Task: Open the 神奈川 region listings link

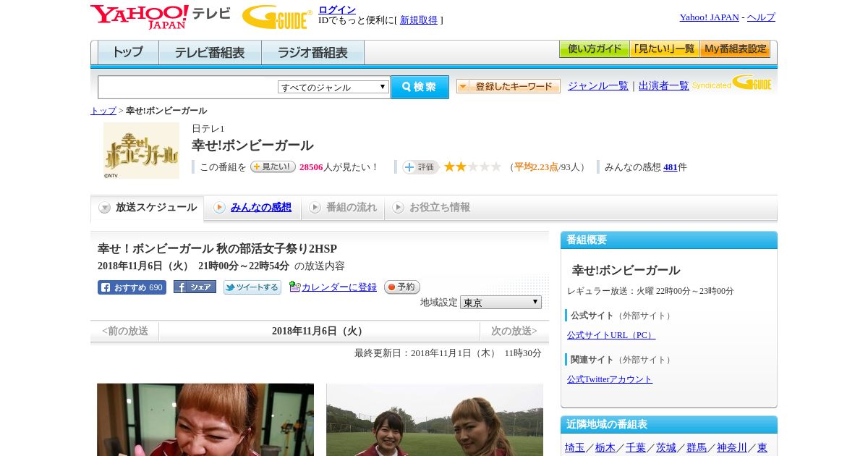Action: pos(732,447)
